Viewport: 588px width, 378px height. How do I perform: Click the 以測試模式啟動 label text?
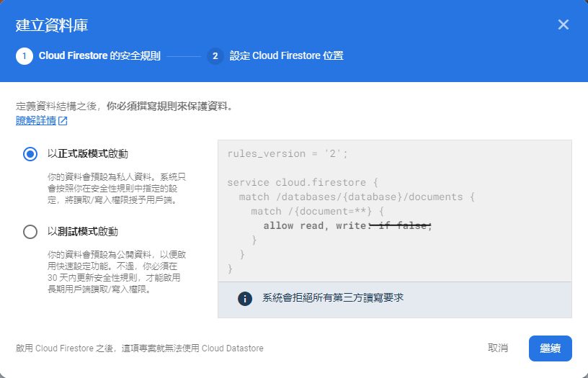(x=82, y=232)
